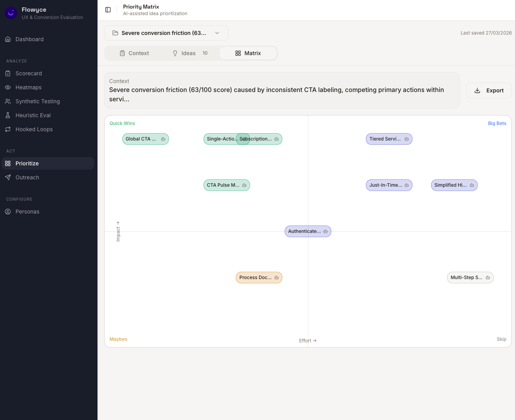Image resolution: width=515 pixels, height=420 pixels.
Task: Select the Simplified Hi... idea chip
Action: coord(454,185)
